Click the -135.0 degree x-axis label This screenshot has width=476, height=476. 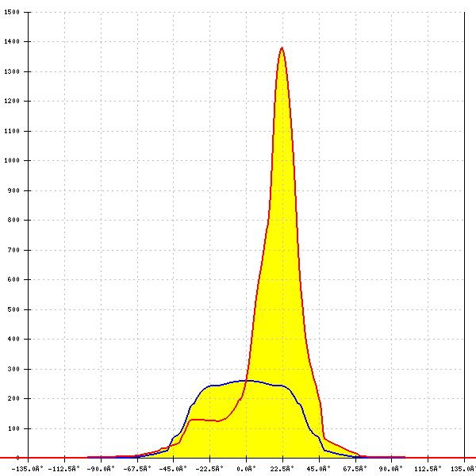28,469
